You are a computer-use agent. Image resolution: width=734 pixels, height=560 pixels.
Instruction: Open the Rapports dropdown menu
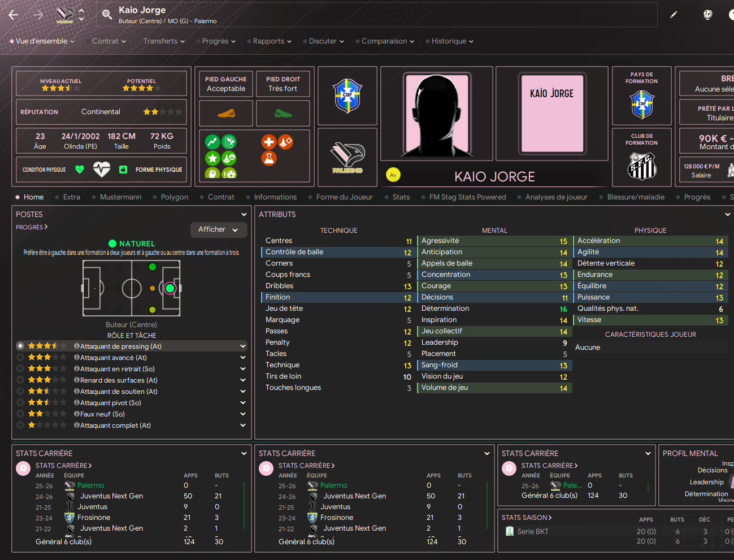point(272,41)
